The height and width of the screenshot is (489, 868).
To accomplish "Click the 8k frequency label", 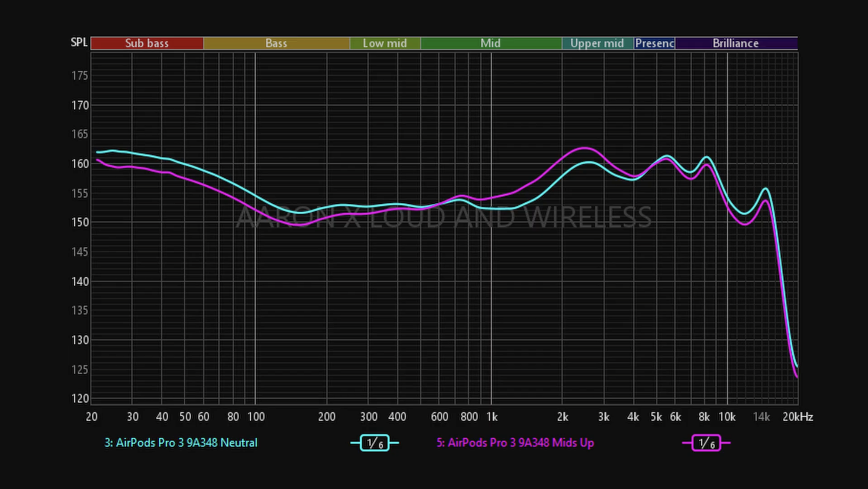I will point(704,417).
